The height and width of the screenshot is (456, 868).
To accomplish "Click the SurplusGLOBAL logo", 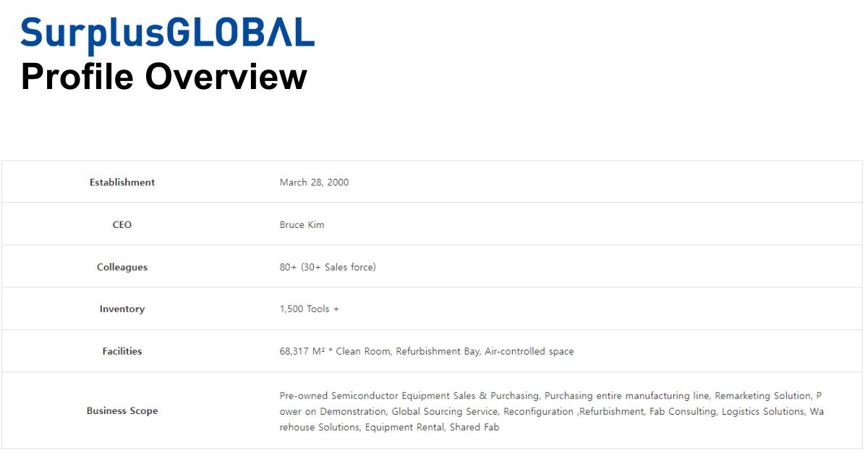I will coord(168,32).
